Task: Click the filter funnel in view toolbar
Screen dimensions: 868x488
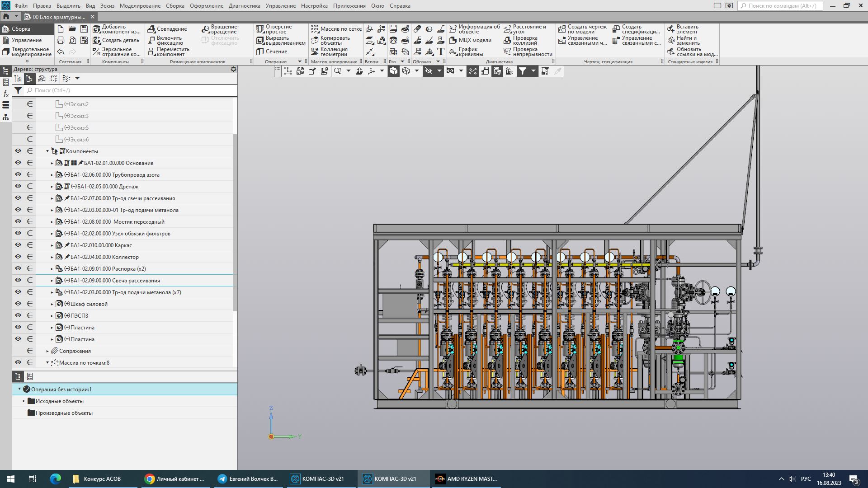Action: click(x=523, y=71)
